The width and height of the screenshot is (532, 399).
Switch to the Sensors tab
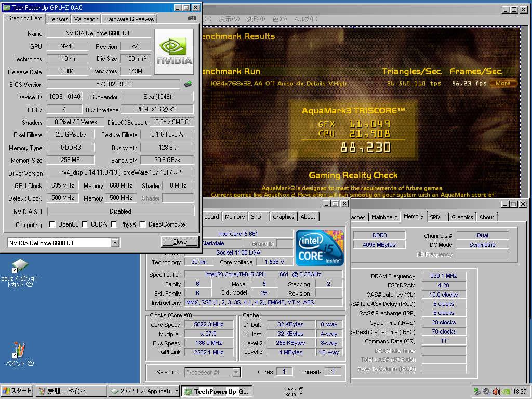coord(58,19)
